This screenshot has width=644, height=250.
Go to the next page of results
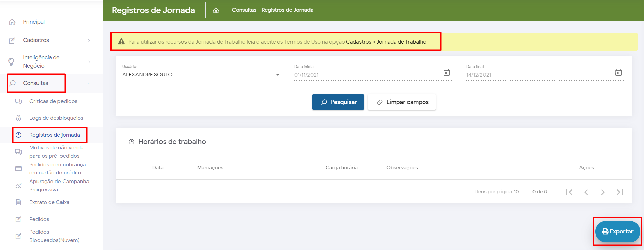tap(603, 192)
